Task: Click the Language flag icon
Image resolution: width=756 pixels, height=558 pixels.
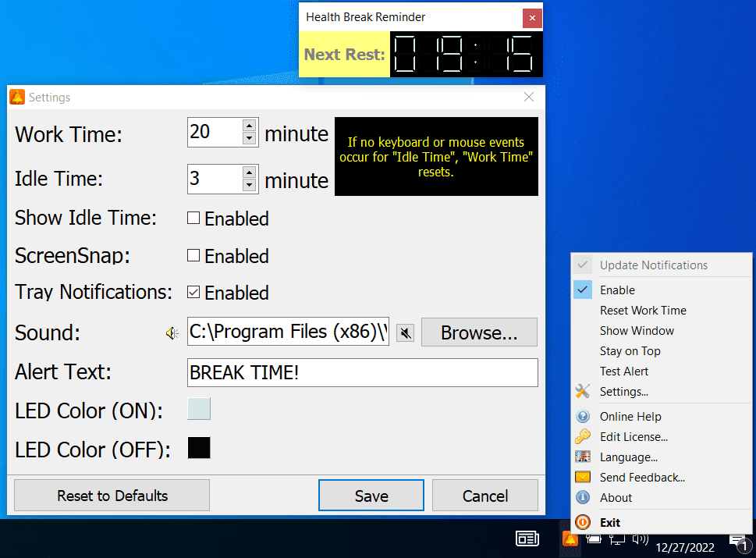Action: tap(583, 457)
